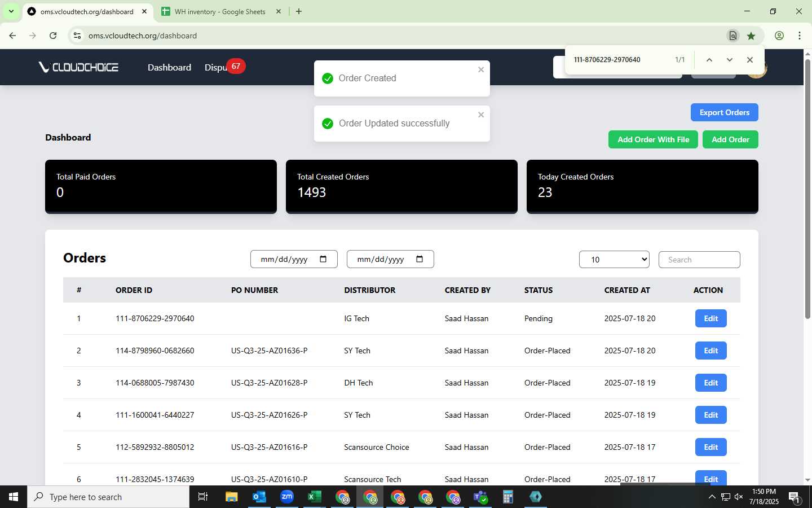Open Outlook from the taskbar
Image resolution: width=812 pixels, height=508 pixels.
coord(259,497)
